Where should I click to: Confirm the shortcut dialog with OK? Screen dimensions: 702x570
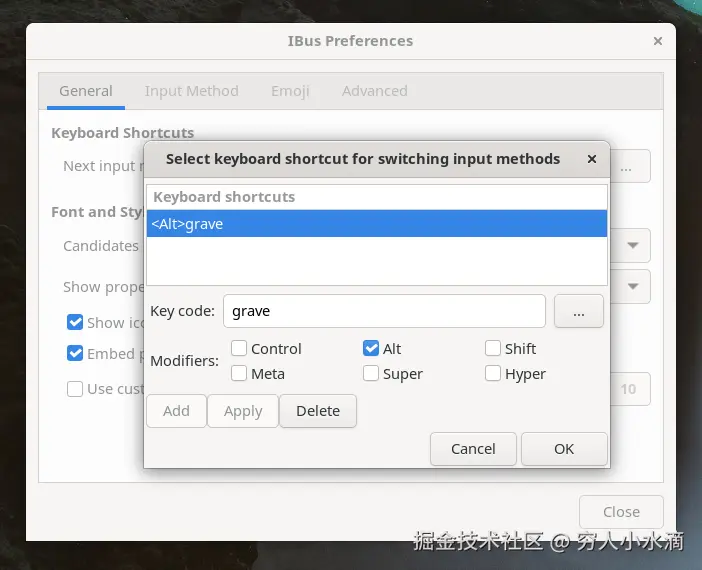pyautogui.click(x=564, y=449)
